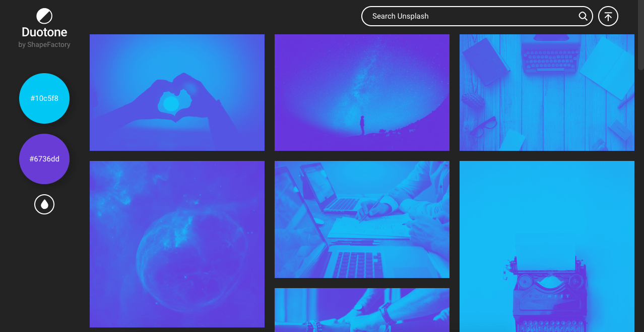Open the partially visible wristwatch photo
Screen dimensions: 644x332
click(x=362, y=310)
